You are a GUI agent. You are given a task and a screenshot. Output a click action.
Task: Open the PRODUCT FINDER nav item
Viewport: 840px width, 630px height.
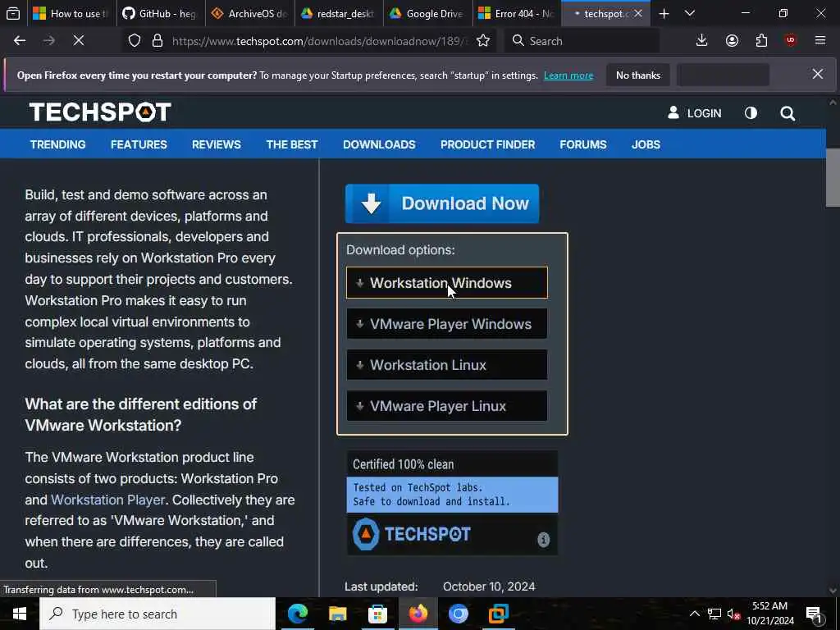[487, 144]
